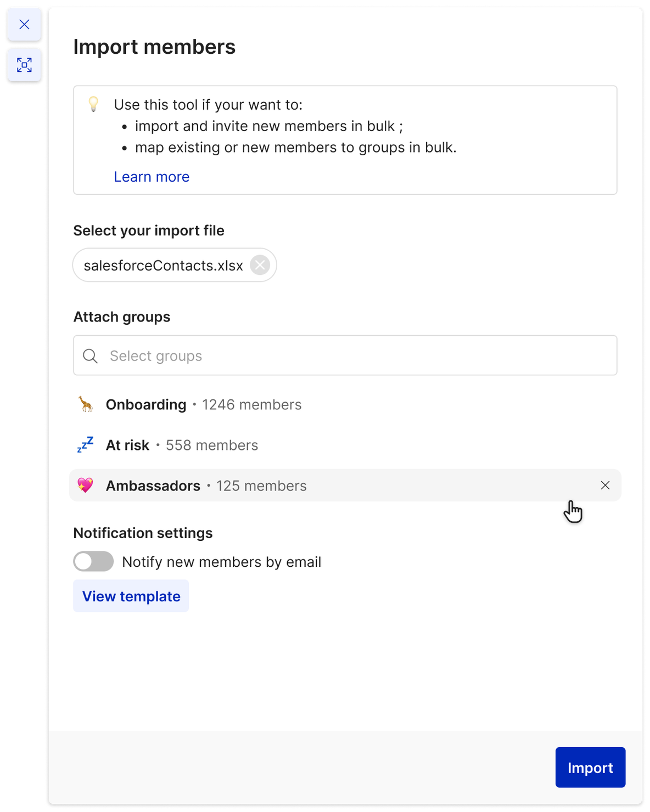The width and height of the screenshot is (650, 812).
Task: Click the Notify new members by email label
Action: pos(222,562)
